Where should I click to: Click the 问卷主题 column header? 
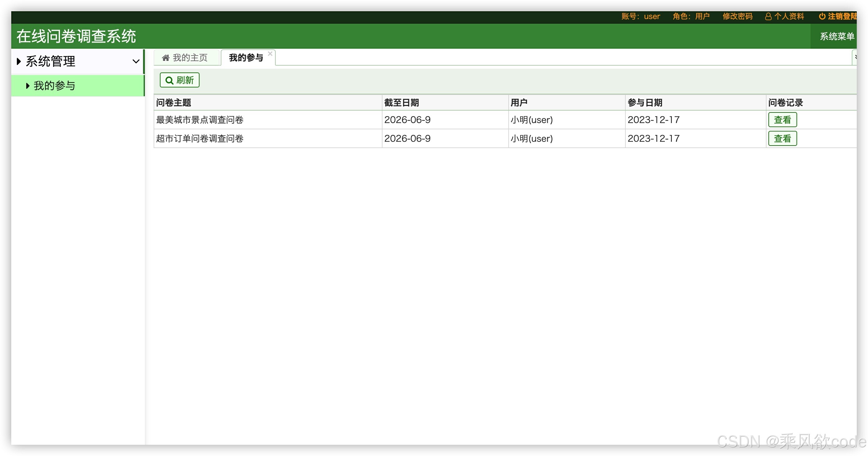[174, 102]
